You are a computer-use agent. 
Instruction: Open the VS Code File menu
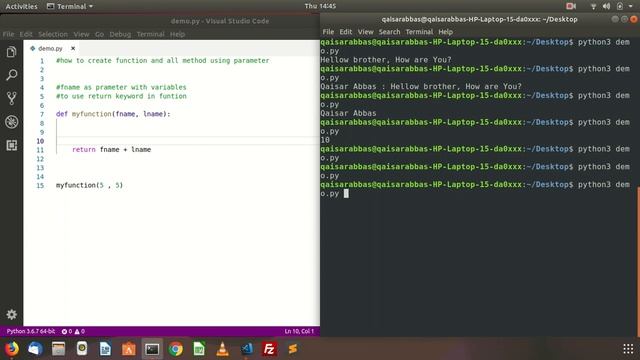click(x=8, y=34)
